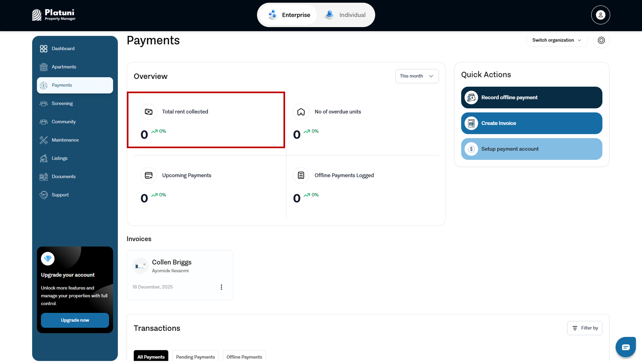Navigate to Screening section
Image resolution: width=642 pixels, height=364 pixels.
75,104
